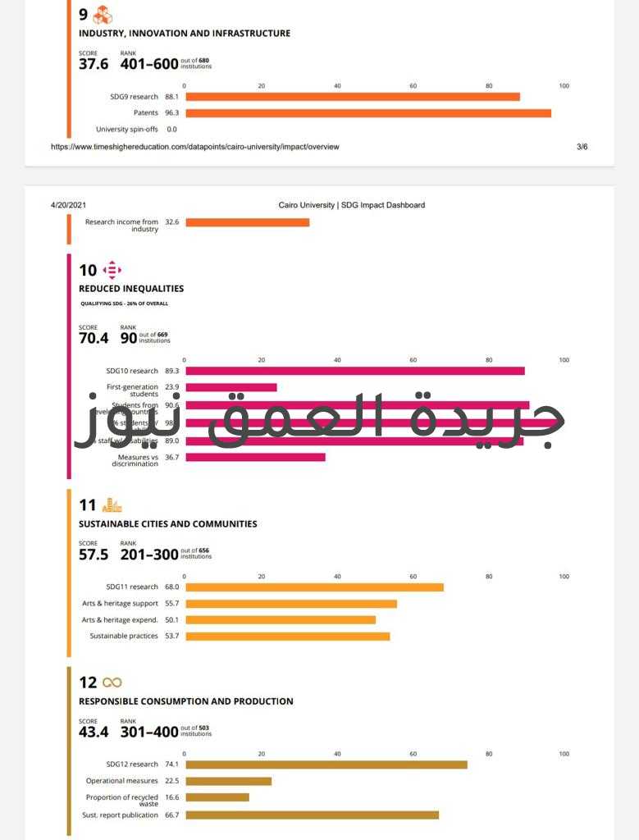The height and width of the screenshot is (840, 639).
Task: Click the Sust. report publication bar
Action: click(x=312, y=815)
